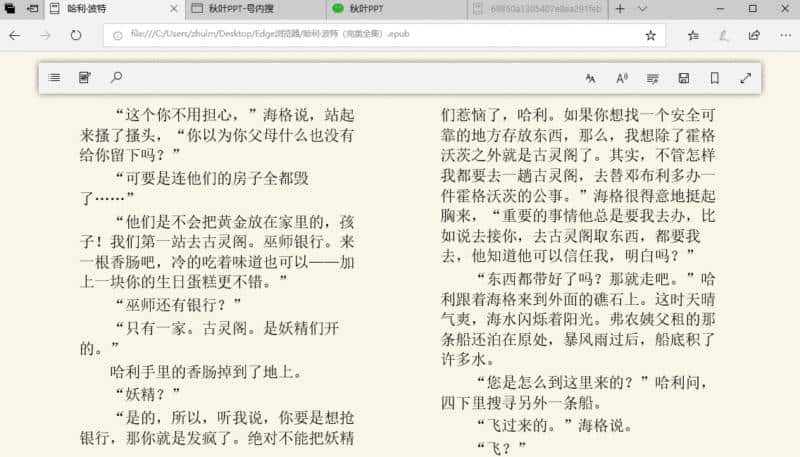This screenshot has height=457, width=800.
Task: Open the Settings and more menu
Action: pos(785,35)
